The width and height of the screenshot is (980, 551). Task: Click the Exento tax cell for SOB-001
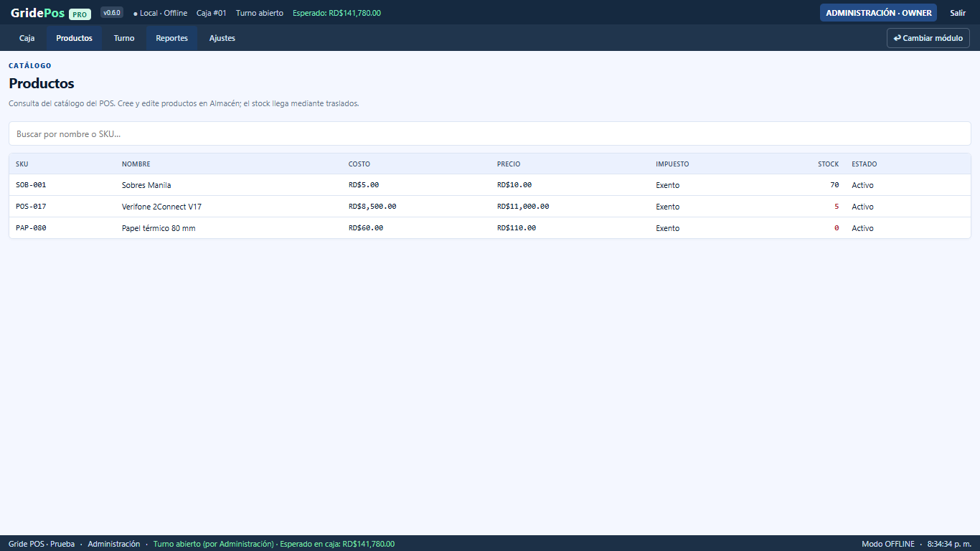667,185
